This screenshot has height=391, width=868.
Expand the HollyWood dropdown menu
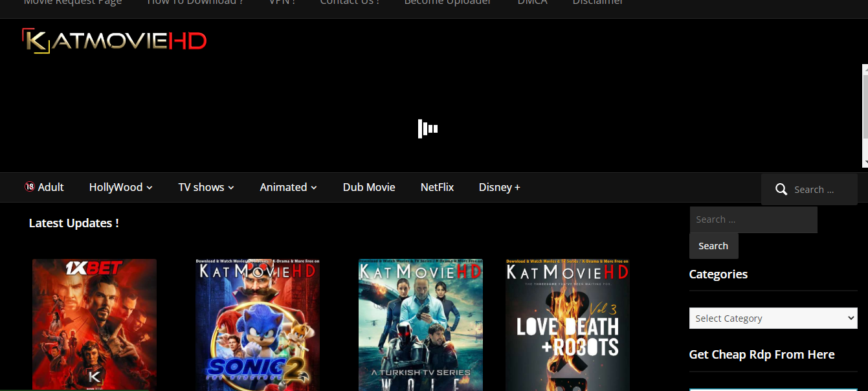point(121,187)
